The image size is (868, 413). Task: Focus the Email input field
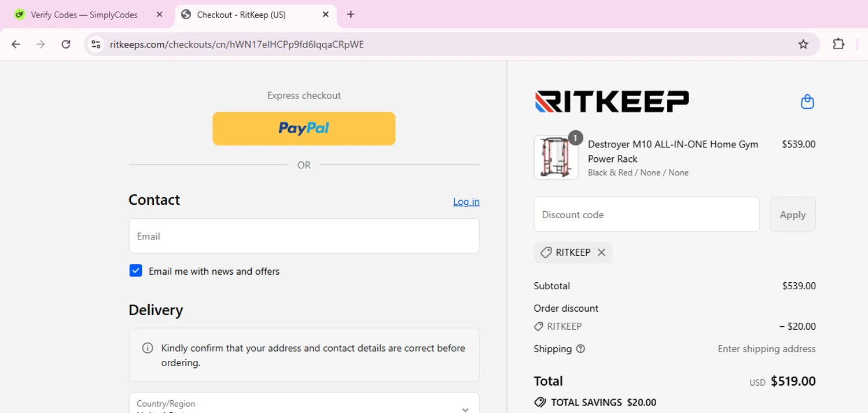(x=304, y=236)
